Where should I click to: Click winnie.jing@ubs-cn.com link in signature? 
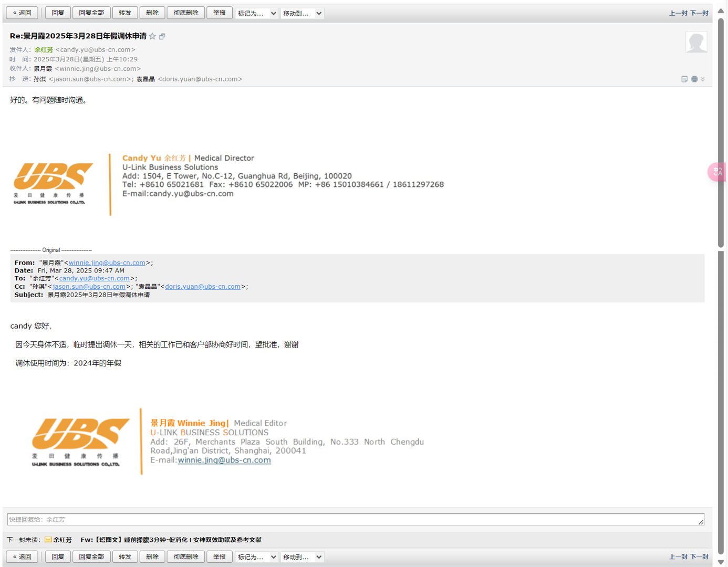[224, 460]
